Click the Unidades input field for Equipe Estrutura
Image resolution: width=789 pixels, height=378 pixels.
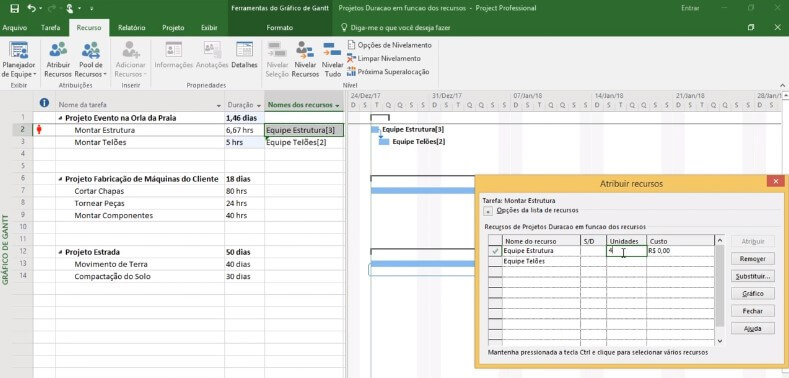pyautogui.click(x=626, y=251)
